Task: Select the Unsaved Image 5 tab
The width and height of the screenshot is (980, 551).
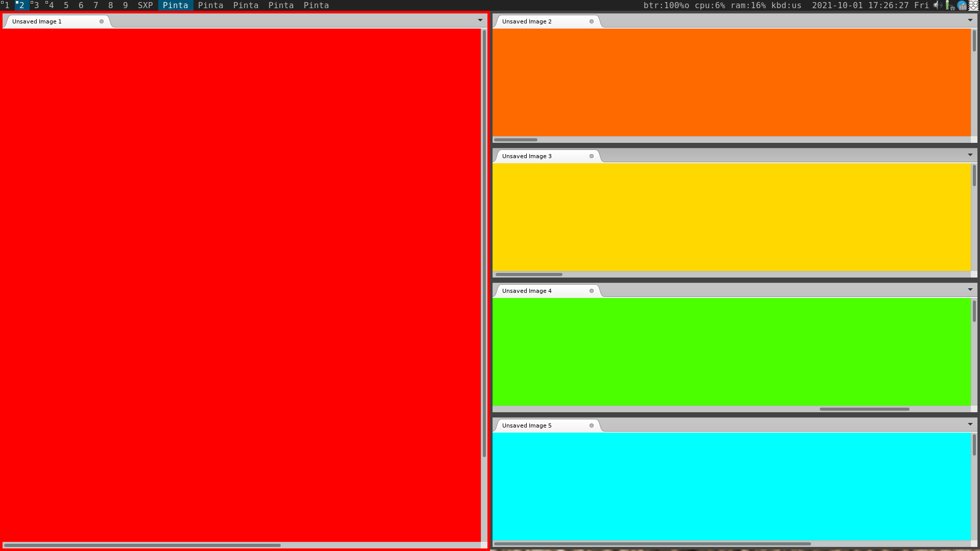Action: pyautogui.click(x=527, y=425)
